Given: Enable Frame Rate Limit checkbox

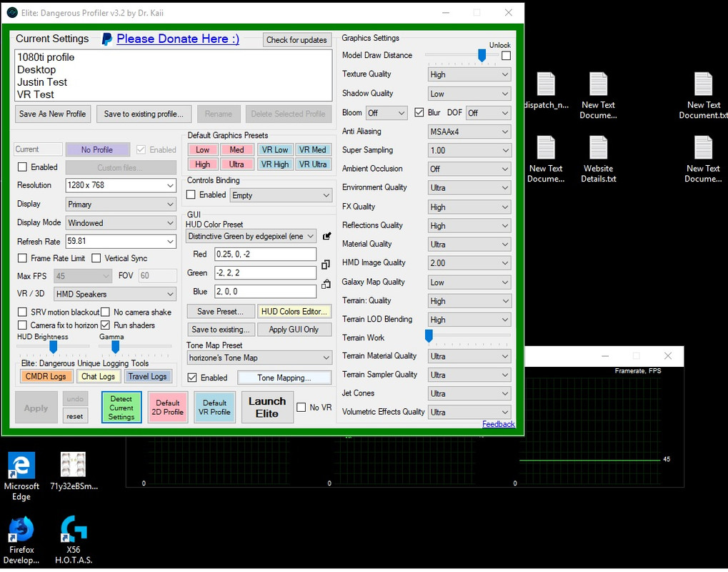Looking at the screenshot, I should click(x=22, y=258).
